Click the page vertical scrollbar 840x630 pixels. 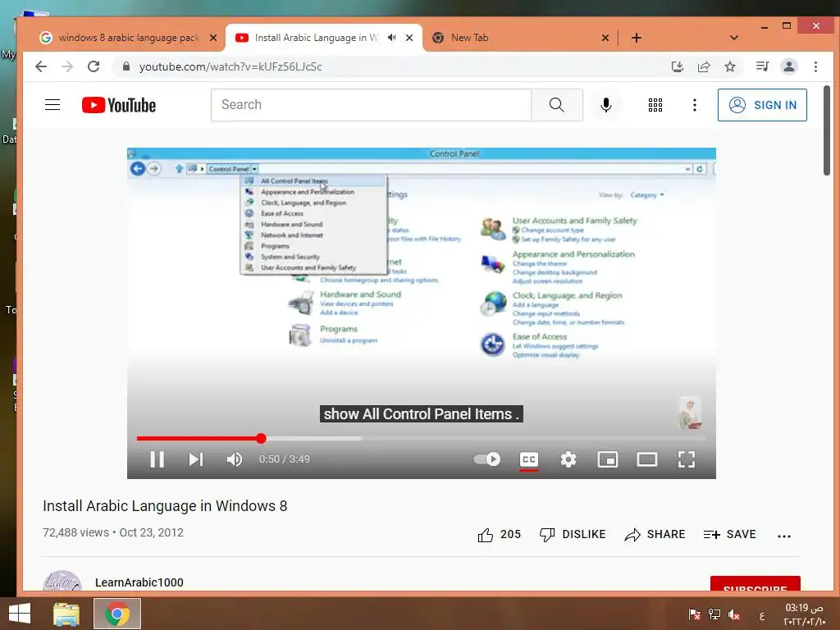pos(827,130)
